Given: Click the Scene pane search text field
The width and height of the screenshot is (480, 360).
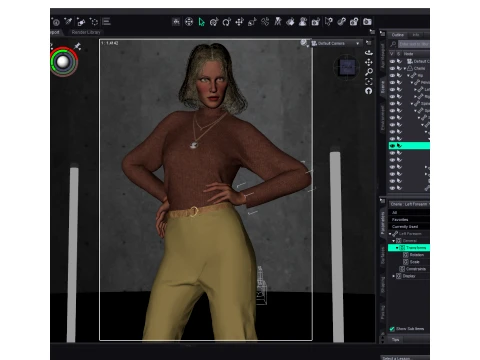Looking at the screenshot, I should pyautogui.click(x=414, y=44).
